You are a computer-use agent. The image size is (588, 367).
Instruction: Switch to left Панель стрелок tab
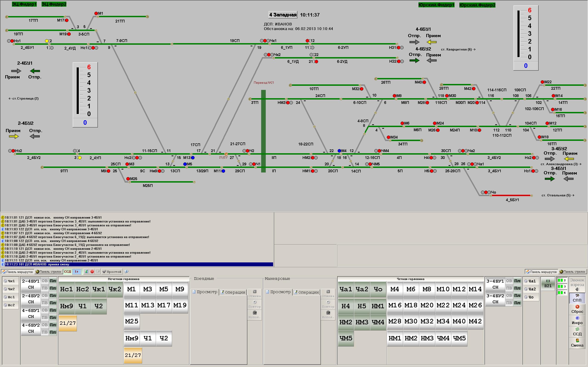49,272
